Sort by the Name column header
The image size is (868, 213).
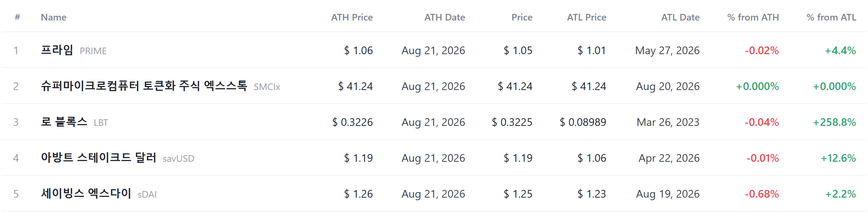[54, 17]
